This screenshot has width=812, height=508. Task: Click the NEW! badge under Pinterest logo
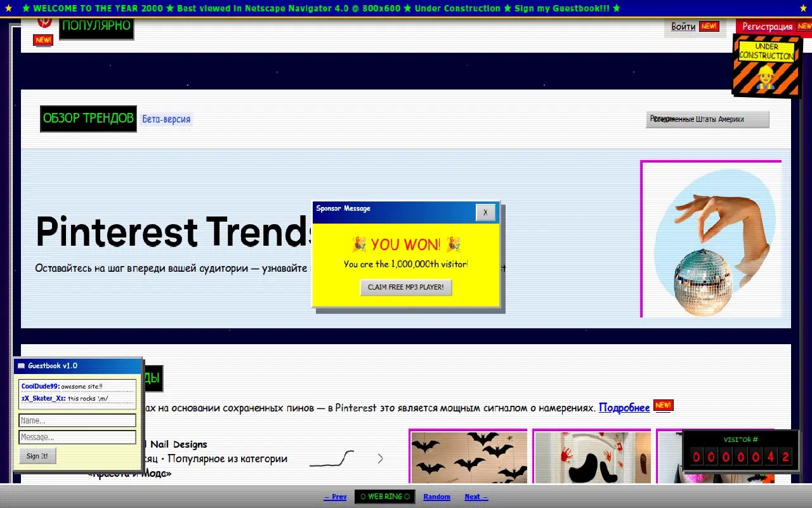tap(43, 40)
